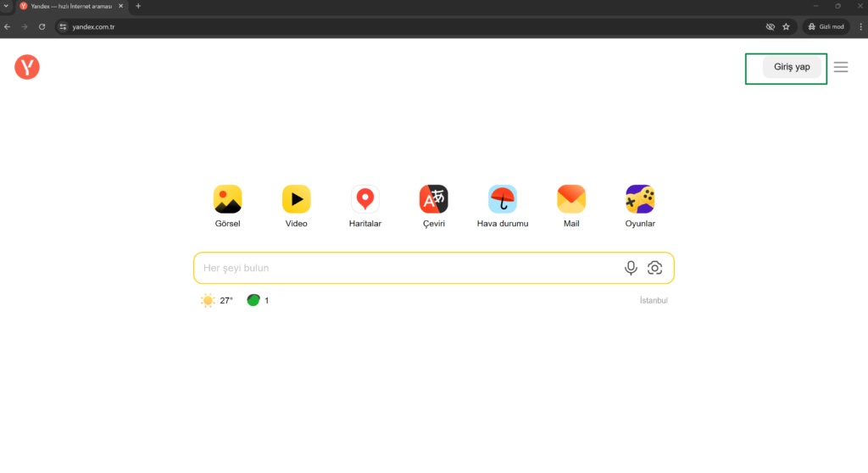Screen dimensions: 868x473
Task: Open a new browser tab
Action: tap(138, 6)
